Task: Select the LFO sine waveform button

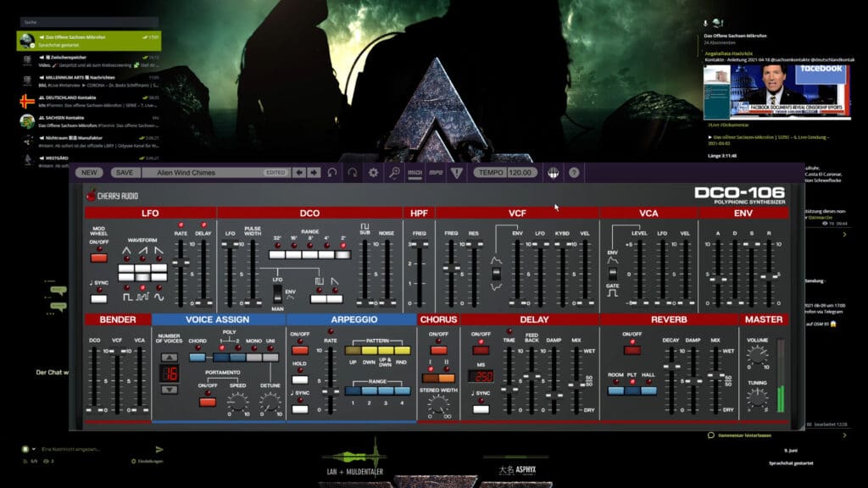Action: coord(159,277)
